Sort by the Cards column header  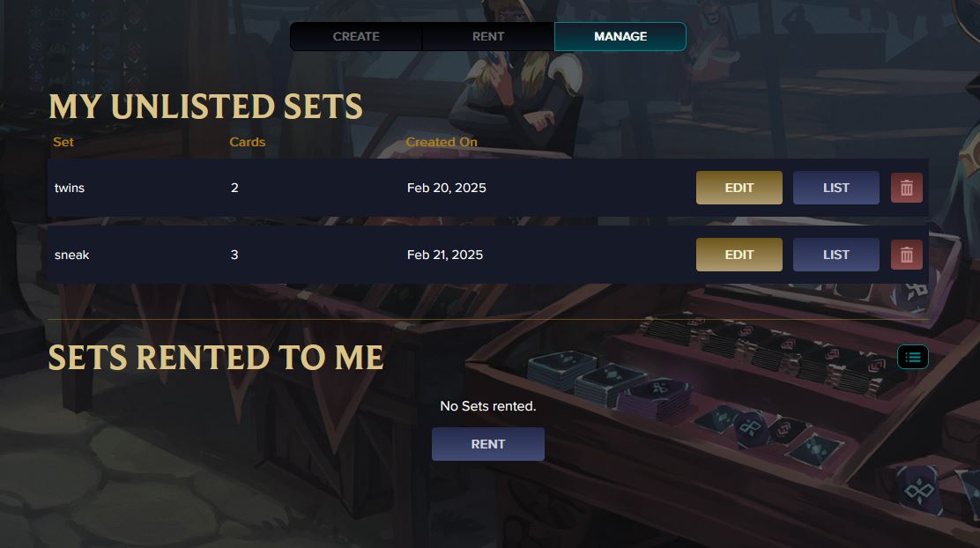247,142
